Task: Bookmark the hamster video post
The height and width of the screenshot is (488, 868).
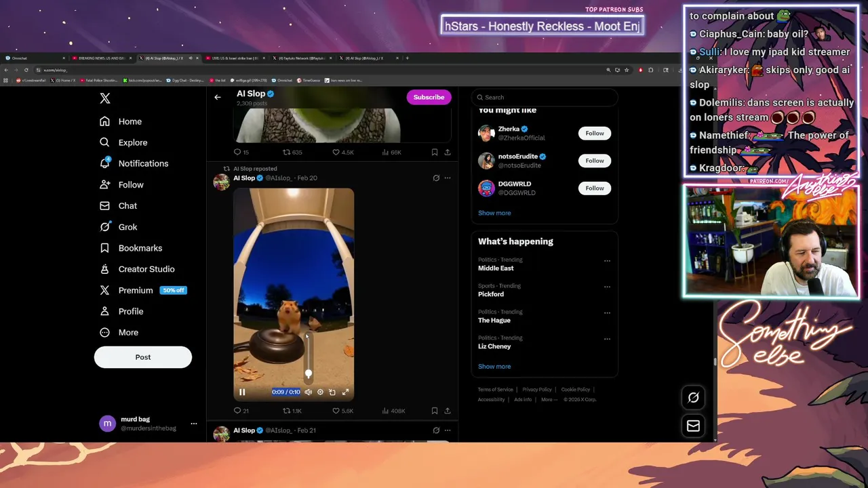Action: click(x=435, y=411)
